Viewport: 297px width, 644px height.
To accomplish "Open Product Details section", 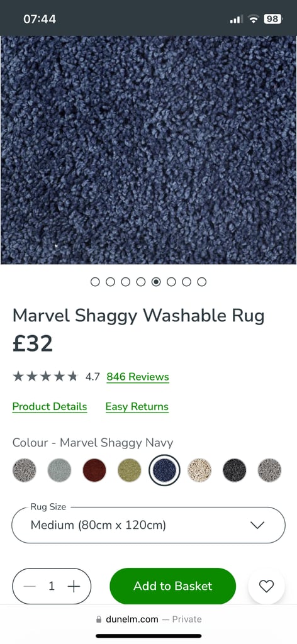I will (50, 407).
